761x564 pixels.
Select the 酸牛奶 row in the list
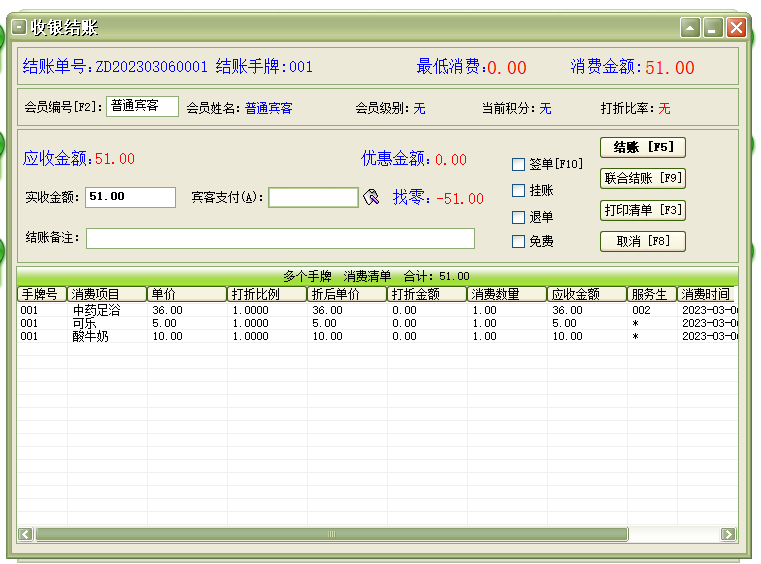coord(378,336)
